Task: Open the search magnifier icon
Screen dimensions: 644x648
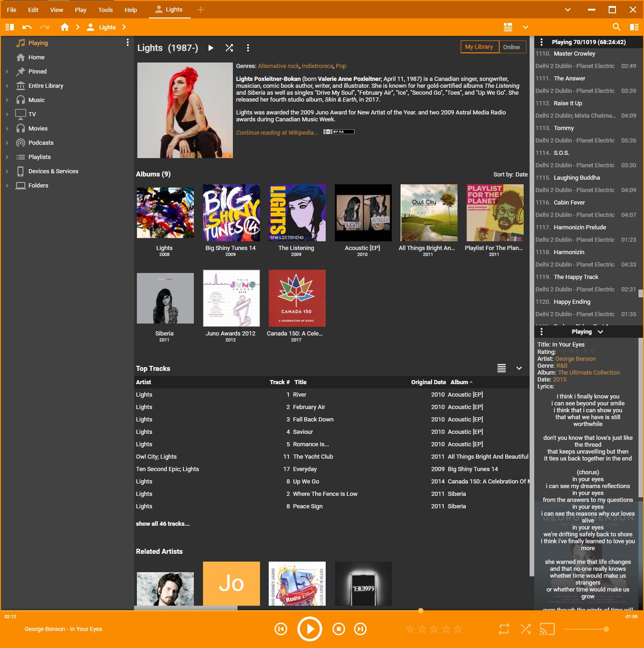Action: tap(616, 27)
